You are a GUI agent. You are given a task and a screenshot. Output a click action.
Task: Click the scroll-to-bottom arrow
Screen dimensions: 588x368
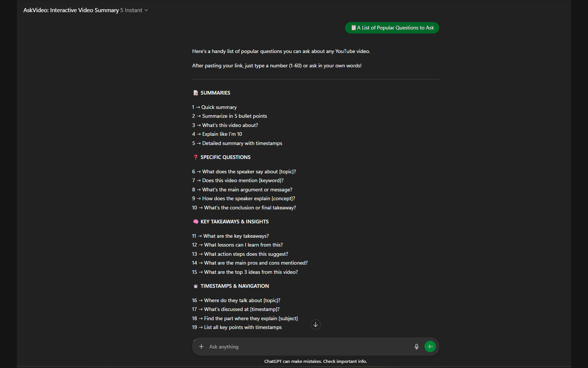(x=315, y=324)
